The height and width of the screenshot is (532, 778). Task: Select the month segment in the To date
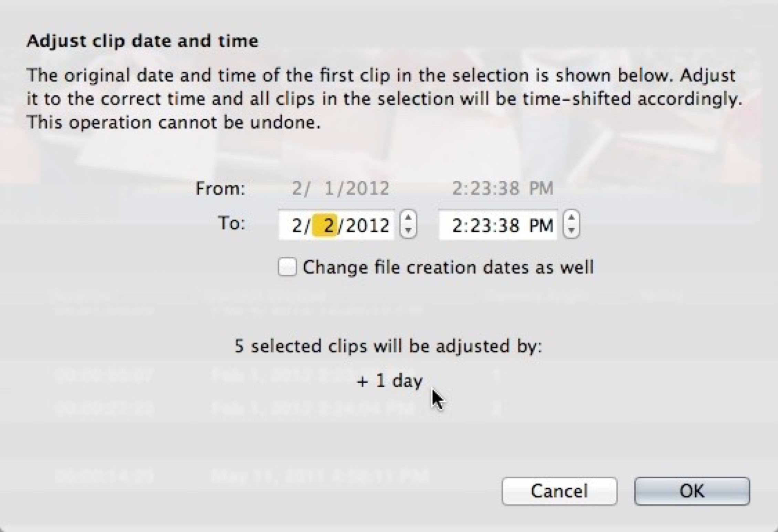[x=296, y=226]
